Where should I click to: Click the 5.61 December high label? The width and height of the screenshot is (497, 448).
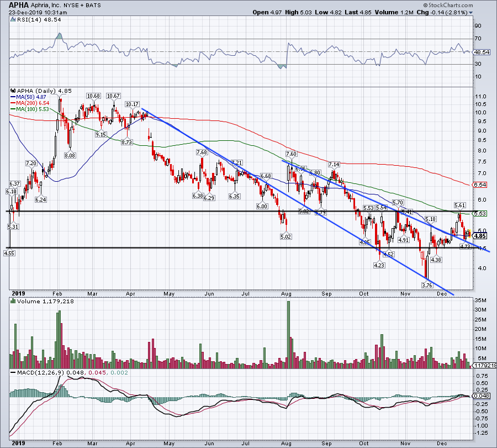(459, 205)
